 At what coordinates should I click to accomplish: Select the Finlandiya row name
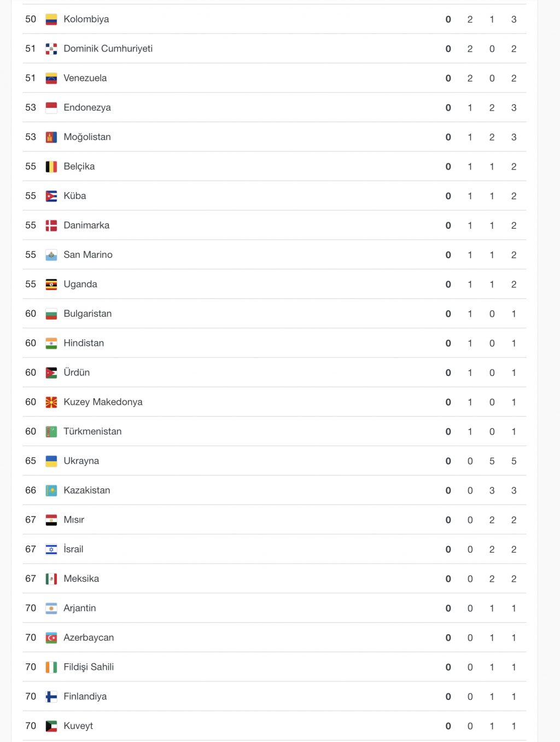point(85,697)
